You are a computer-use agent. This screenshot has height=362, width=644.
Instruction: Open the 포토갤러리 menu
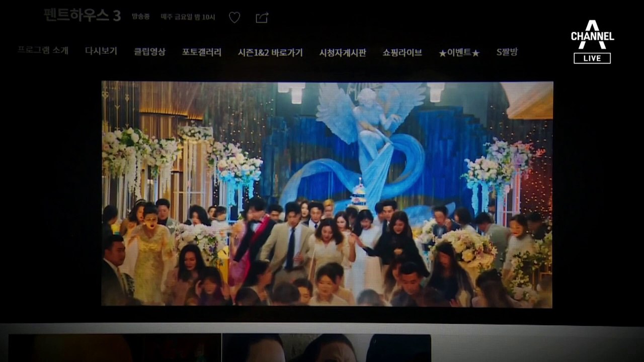tap(202, 52)
